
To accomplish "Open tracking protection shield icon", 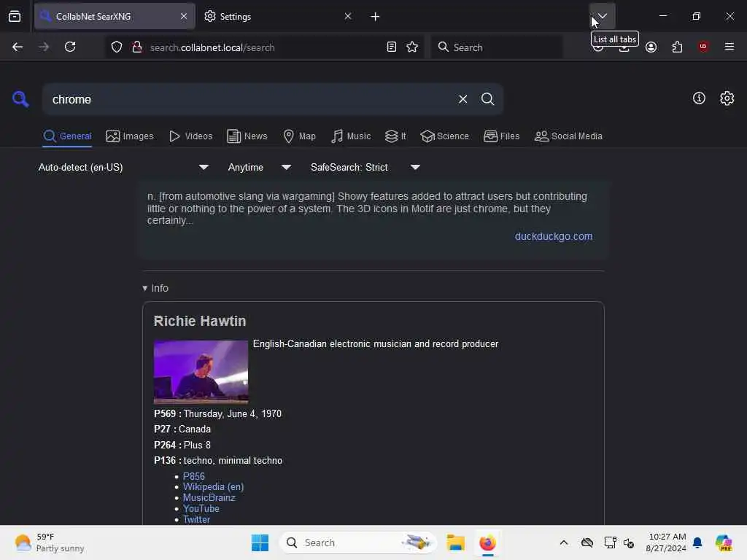I will 117,47.
